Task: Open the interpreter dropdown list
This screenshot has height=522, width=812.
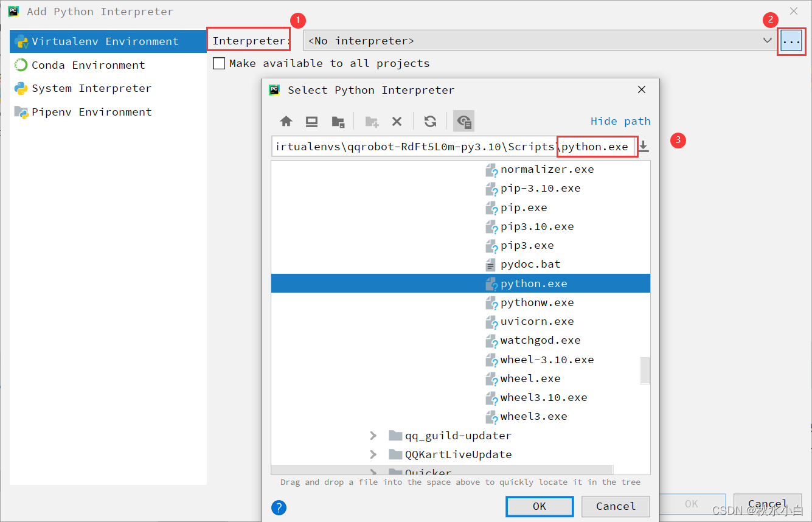Action: (x=767, y=41)
